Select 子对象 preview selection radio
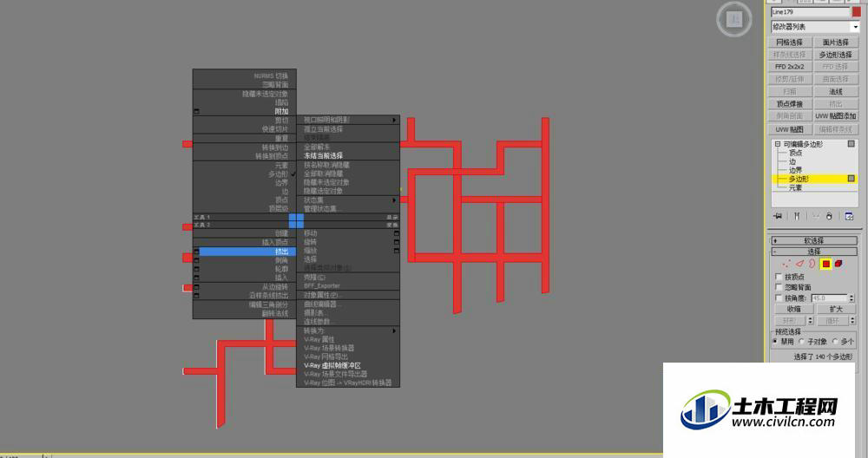 (801, 341)
